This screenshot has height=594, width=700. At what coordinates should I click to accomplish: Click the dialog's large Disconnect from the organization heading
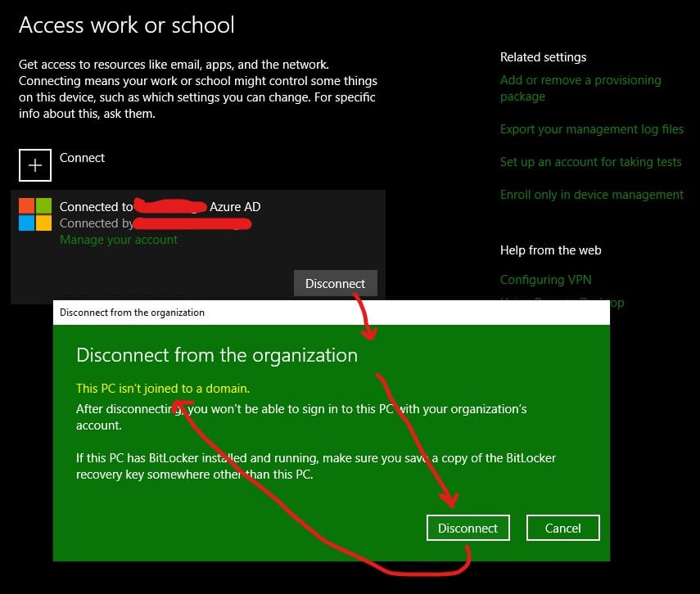coord(217,355)
